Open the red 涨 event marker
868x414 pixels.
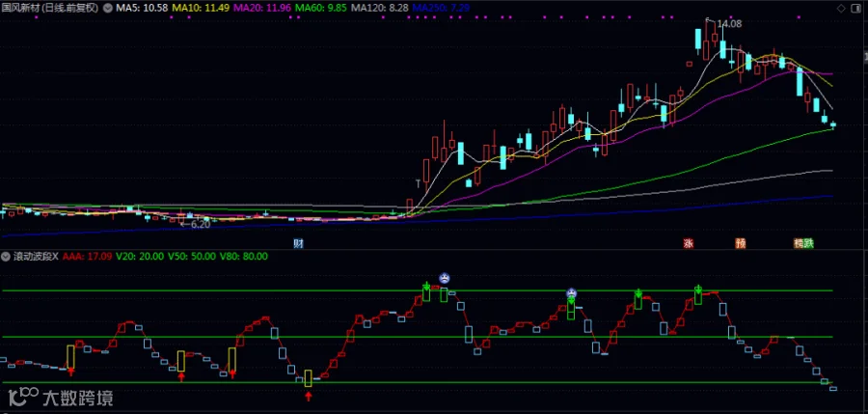[x=689, y=243]
